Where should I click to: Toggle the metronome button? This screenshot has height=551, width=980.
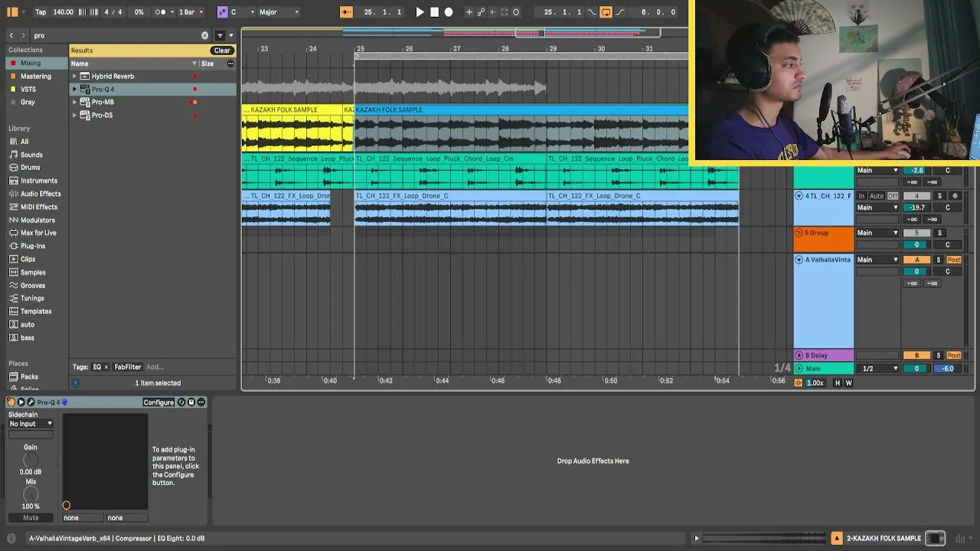point(161,12)
